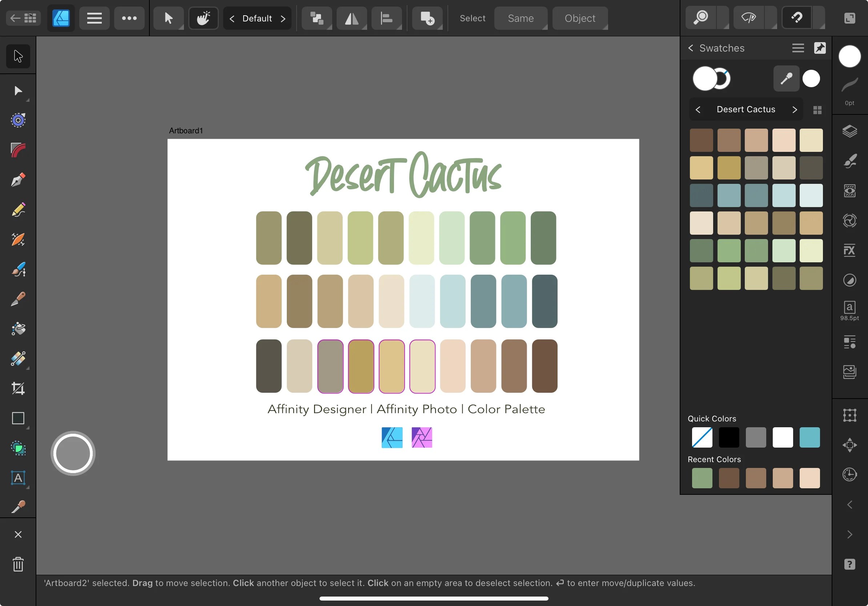Screen dimensions: 868x606
Task: Click the Select button in the toolbar
Action: (472, 18)
